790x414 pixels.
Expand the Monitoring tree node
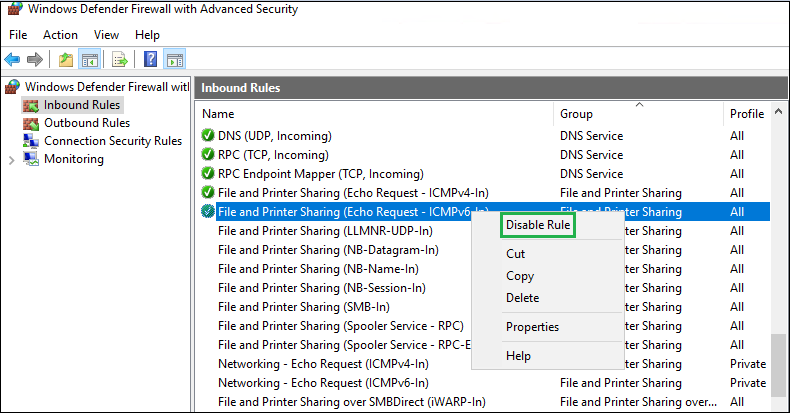tap(12, 160)
